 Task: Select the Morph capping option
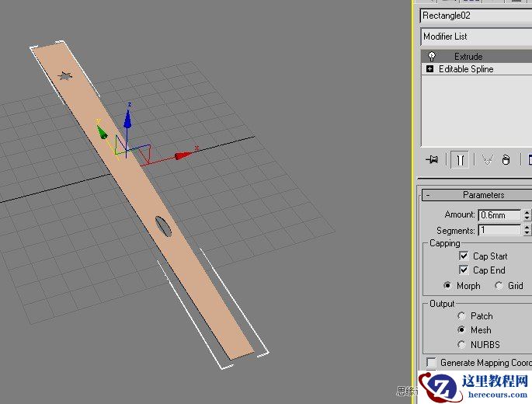(x=447, y=285)
